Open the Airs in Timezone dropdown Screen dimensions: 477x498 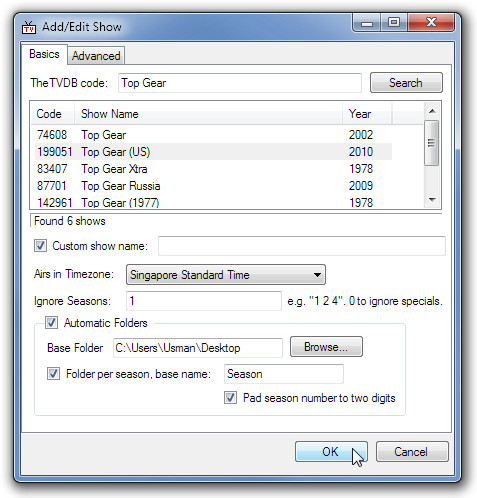pyautogui.click(x=226, y=275)
